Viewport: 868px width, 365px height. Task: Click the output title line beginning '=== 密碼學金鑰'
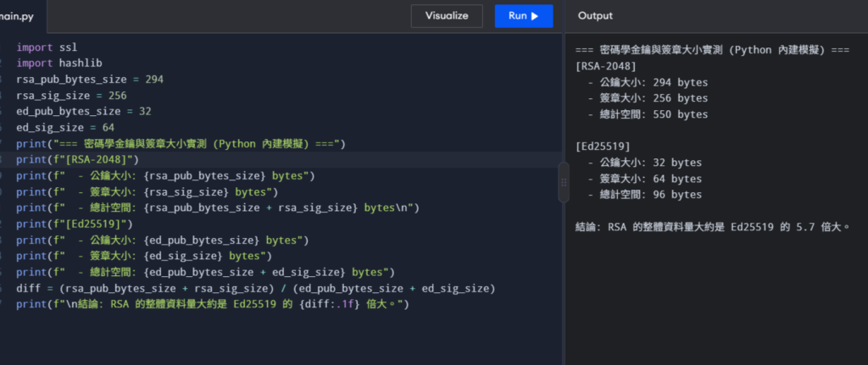[x=712, y=50]
